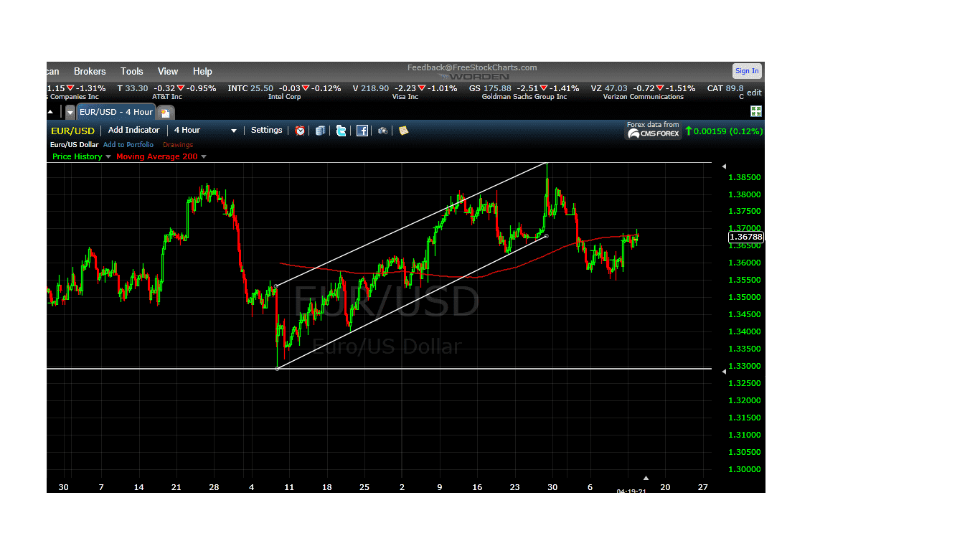This screenshot has height=551, width=980.
Task: Open the notes notepad icon
Action: pos(403,131)
